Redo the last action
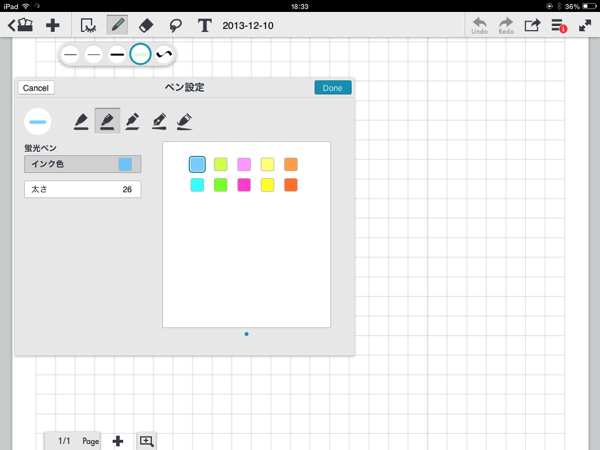Image resolution: width=600 pixels, height=450 pixels. tap(506, 26)
